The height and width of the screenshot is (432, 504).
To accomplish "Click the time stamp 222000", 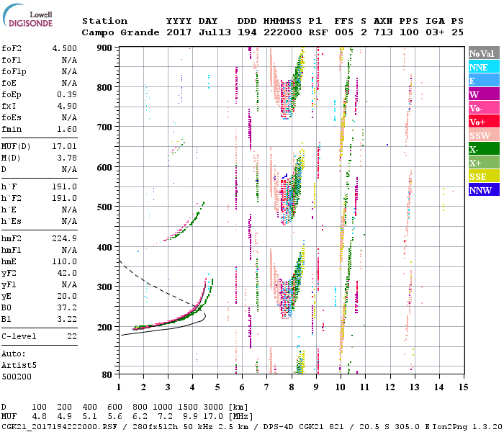I will (283, 32).
